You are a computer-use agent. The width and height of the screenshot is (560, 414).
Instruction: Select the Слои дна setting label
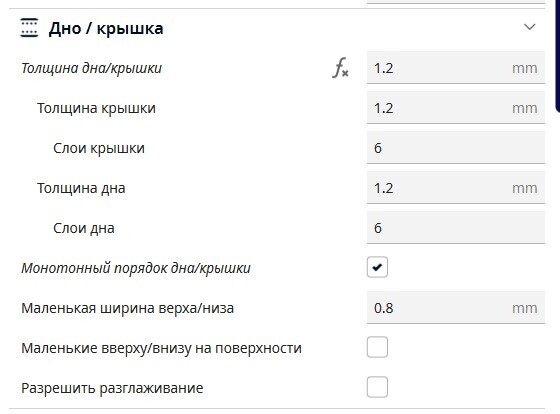click(84, 228)
